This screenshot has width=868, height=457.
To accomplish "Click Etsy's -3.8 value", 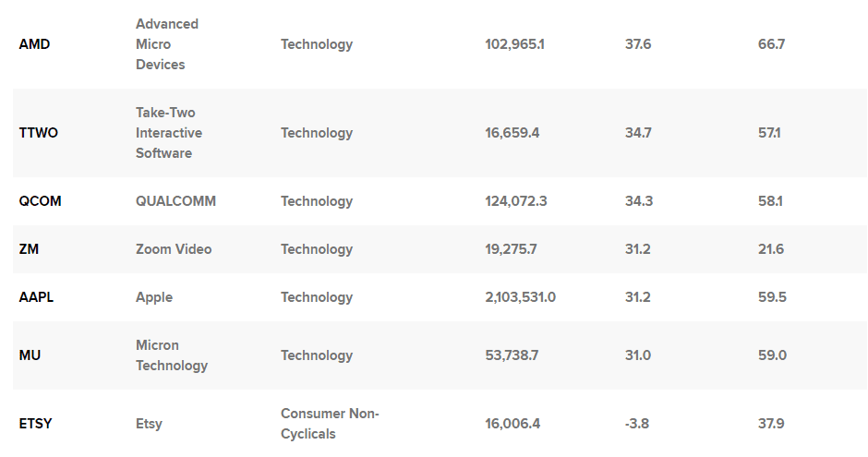I will pos(636,424).
